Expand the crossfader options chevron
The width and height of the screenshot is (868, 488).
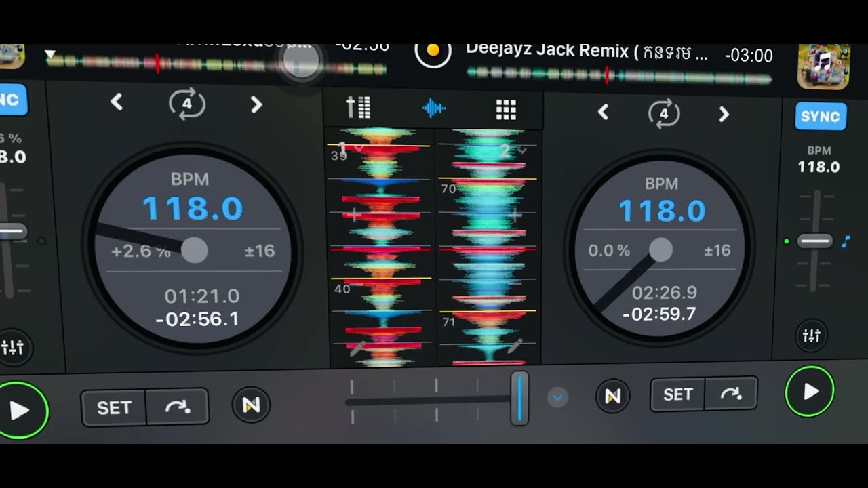[x=557, y=397]
